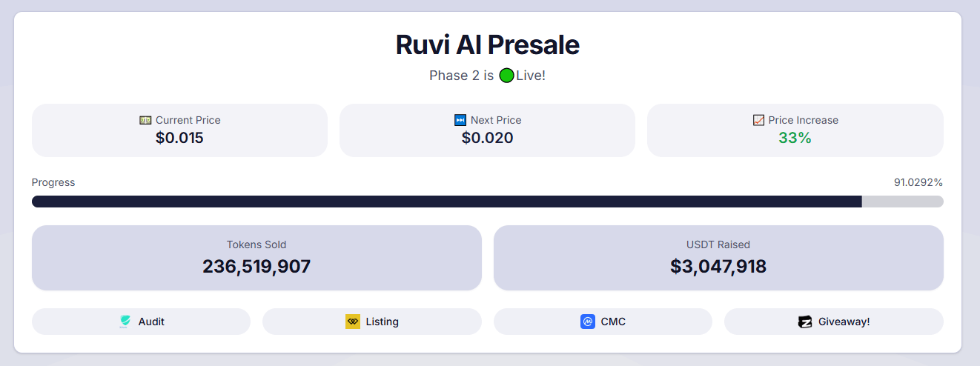This screenshot has height=366, width=980.
Task: Click the blue CMC logo icon
Action: pyautogui.click(x=588, y=322)
